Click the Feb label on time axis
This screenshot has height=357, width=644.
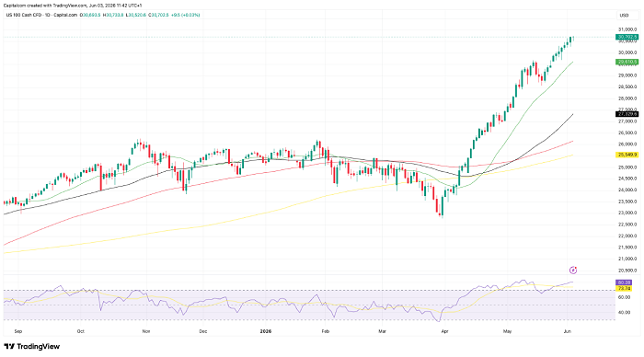click(326, 331)
